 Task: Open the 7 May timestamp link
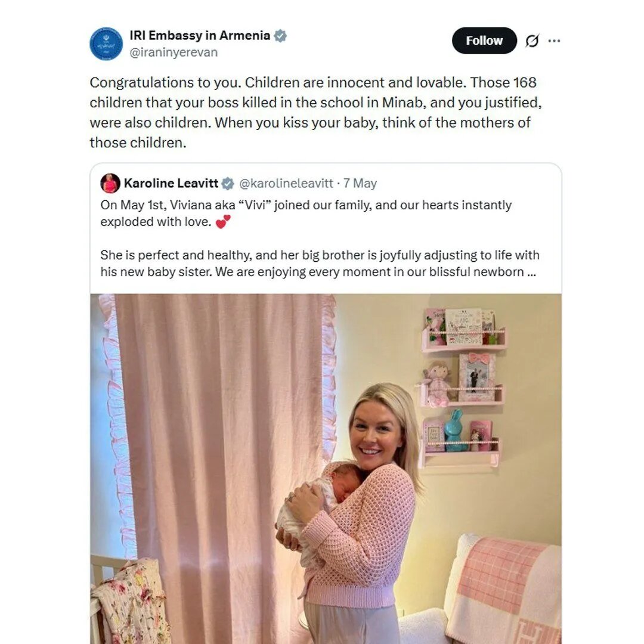360,183
